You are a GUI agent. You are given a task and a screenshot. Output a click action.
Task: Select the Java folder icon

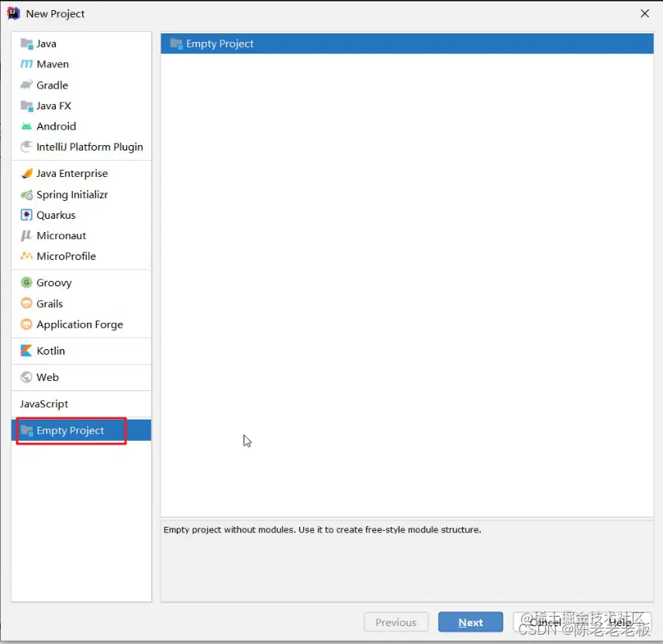pyautogui.click(x=26, y=43)
